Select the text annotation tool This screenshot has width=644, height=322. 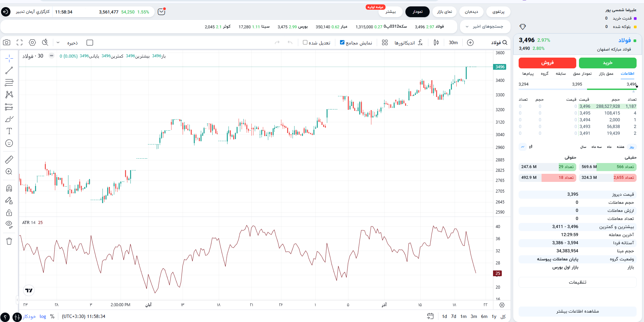[9, 131]
